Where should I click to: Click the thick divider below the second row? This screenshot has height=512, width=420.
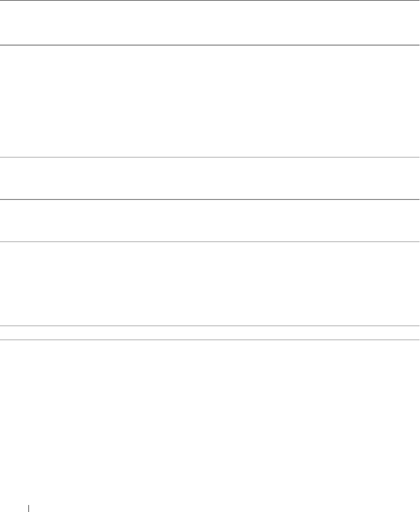pos(210,199)
